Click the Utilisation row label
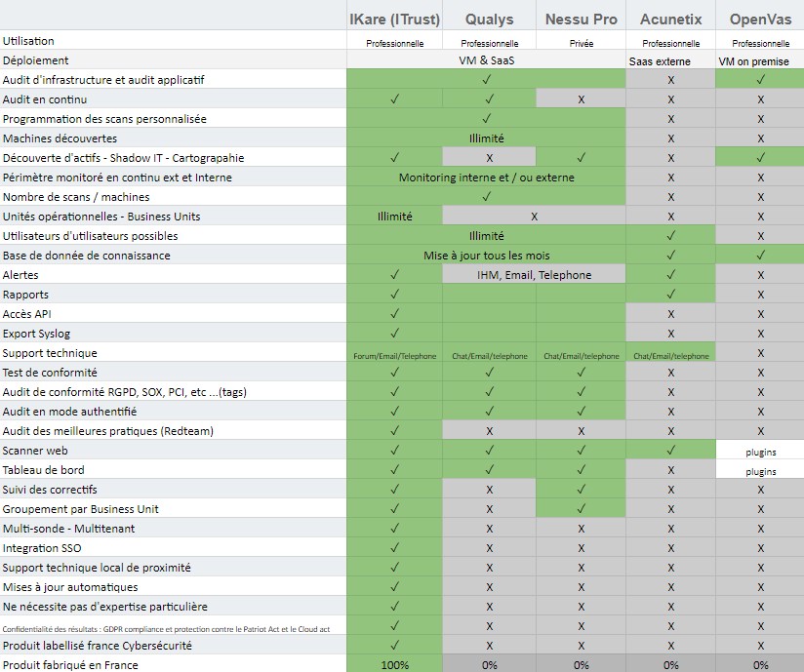The width and height of the screenshot is (804, 672). click(x=28, y=41)
